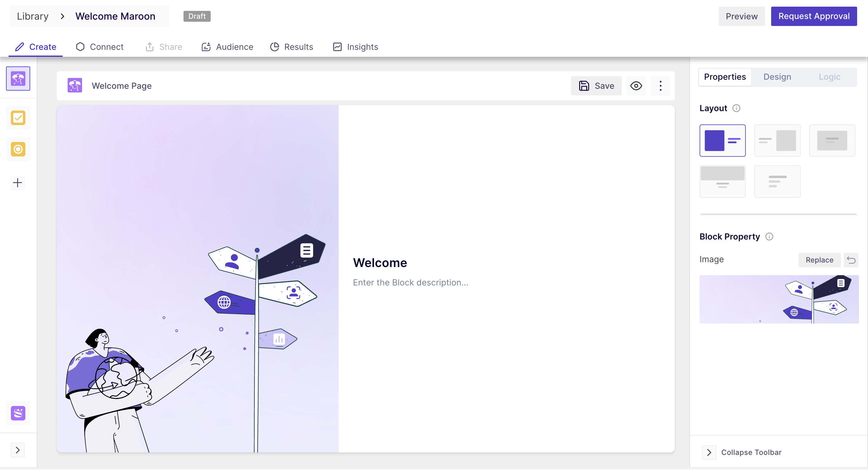Switch to the Logic tab
This screenshot has width=868, height=470.
pos(829,77)
